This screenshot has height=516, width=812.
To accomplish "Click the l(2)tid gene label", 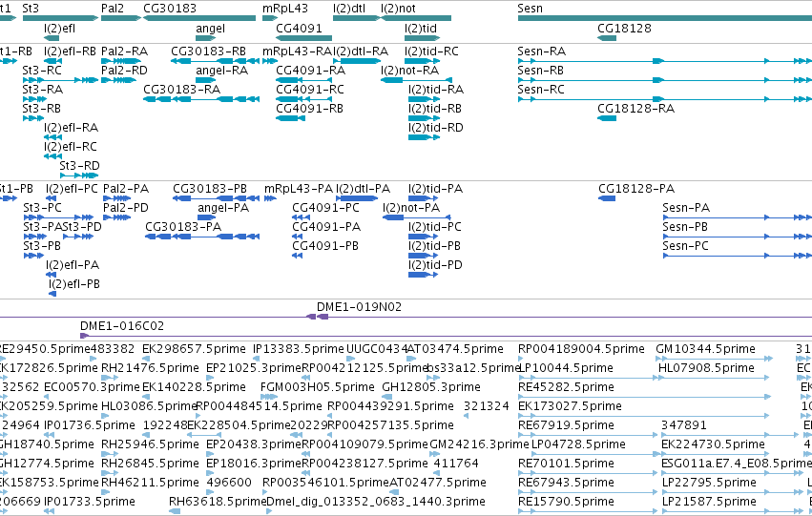I will [421, 28].
